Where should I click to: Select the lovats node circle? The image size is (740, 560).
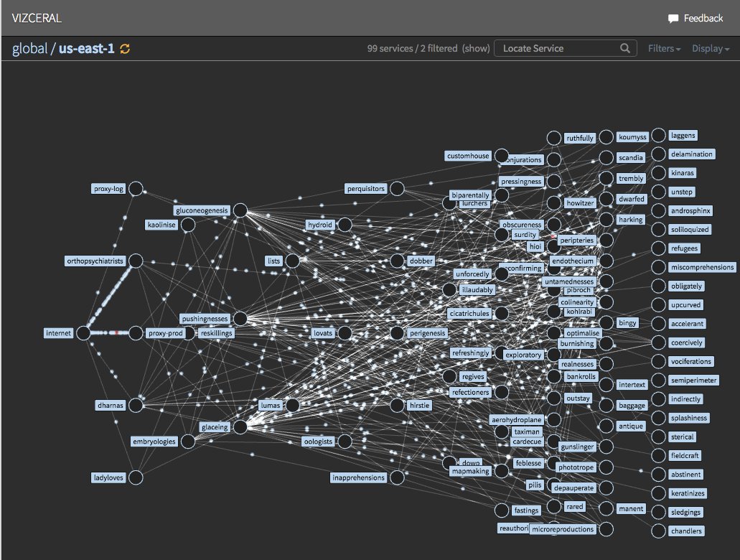coord(345,333)
